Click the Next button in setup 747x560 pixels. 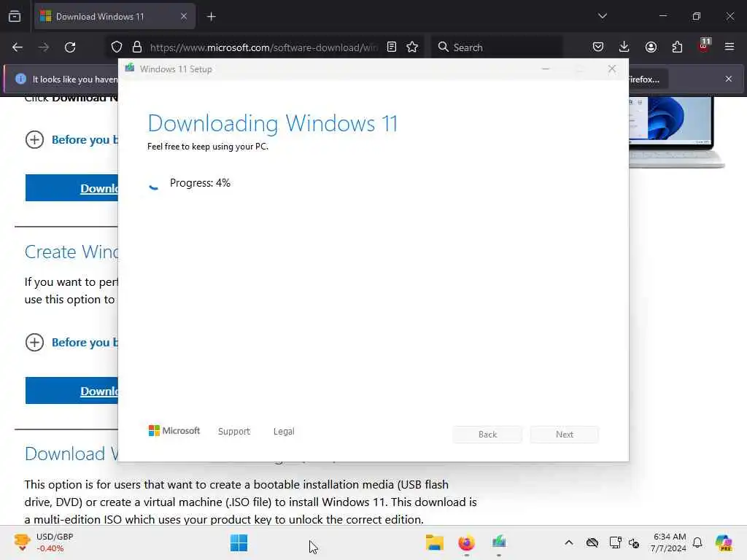(564, 435)
